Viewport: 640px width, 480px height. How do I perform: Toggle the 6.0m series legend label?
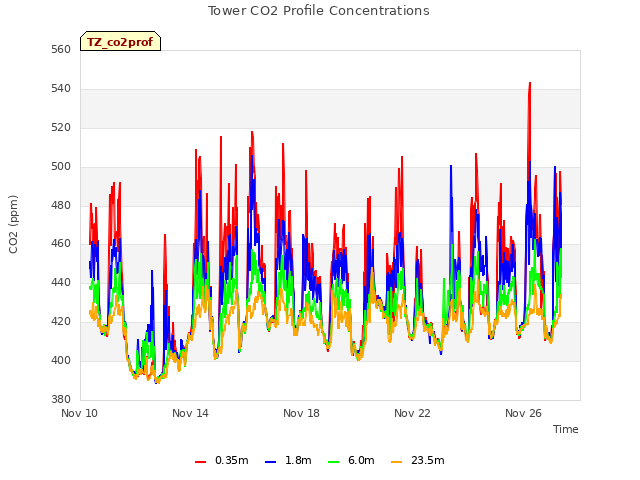[x=361, y=460]
